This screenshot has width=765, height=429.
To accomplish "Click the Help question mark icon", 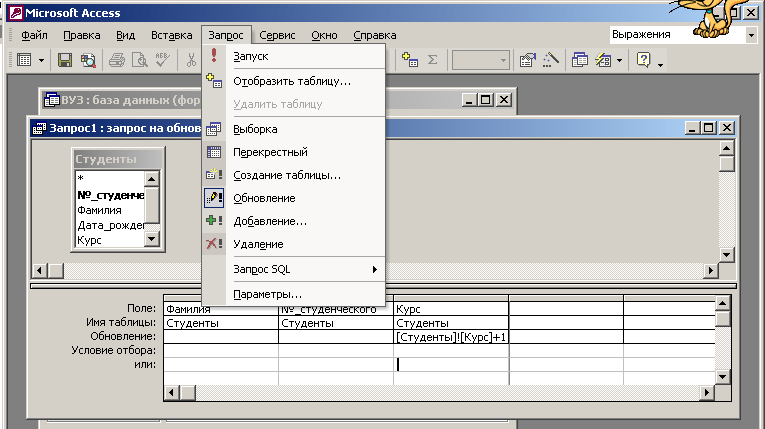I will (x=644, y=60).
